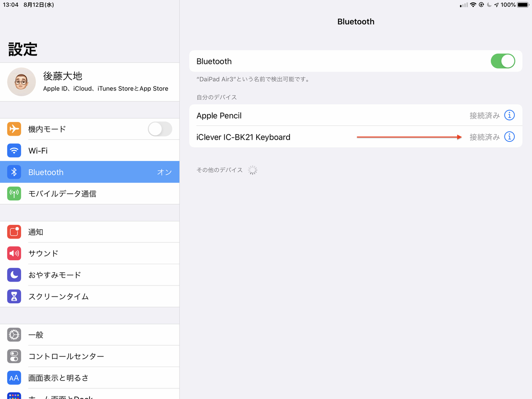Open コントロールセンター settings
Image resolution: width=532 pixels, height=399 pixels.
tap(90, 356)
